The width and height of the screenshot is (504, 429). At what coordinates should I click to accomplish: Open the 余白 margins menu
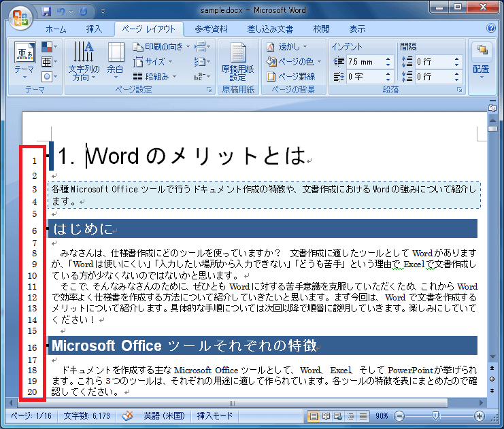click(x=116, y=61)
